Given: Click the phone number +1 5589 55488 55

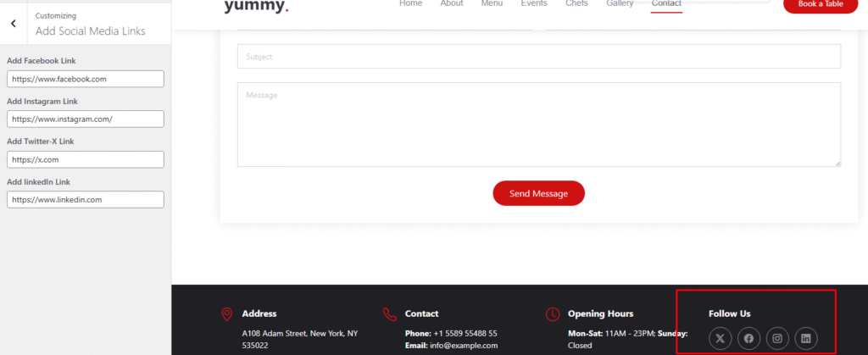Looking at the screenshot, I should click(465, 334).
